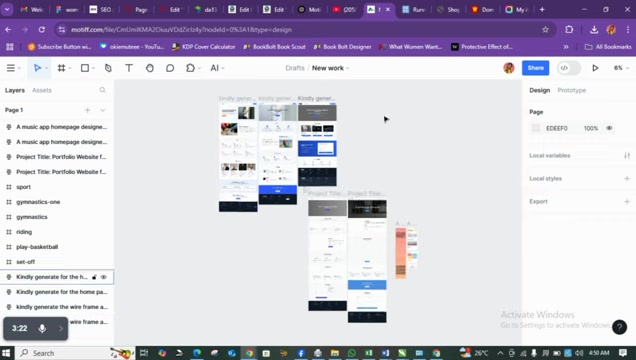Viewport: 636px width, 360px height.
Task: Select the Comment tool
Action: [170, 68]
